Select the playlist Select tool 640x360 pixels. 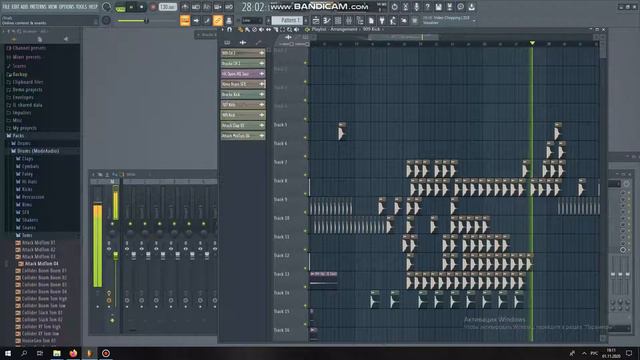point(282,29)
